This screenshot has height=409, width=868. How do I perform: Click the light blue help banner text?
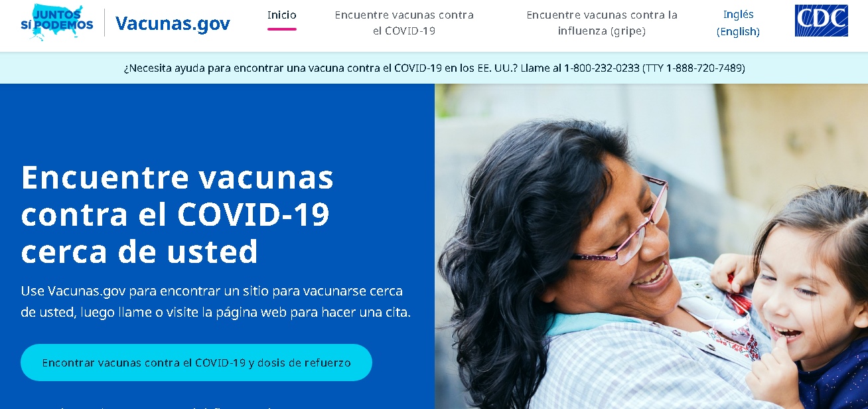click(x=434, y=68)
